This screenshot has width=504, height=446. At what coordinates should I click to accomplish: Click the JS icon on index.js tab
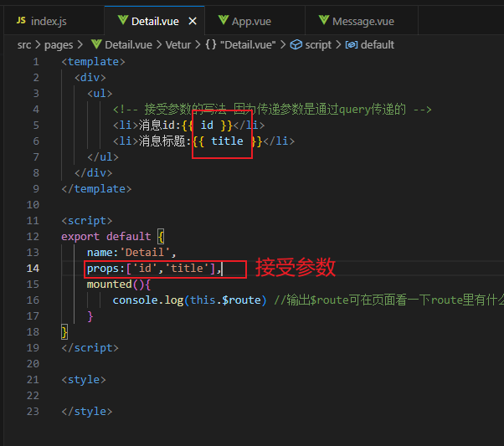pos(21,21)
